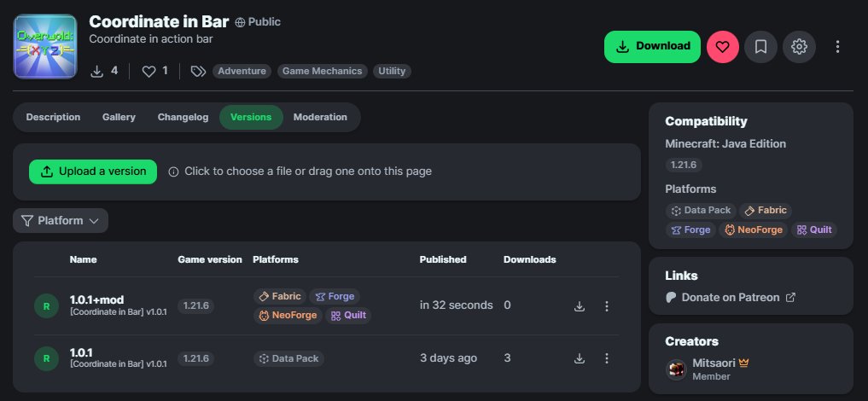Image resolution: width=868 pixels, height=401 pixels.
Task: Click the Platforms column header
Action: coord(276,259)
